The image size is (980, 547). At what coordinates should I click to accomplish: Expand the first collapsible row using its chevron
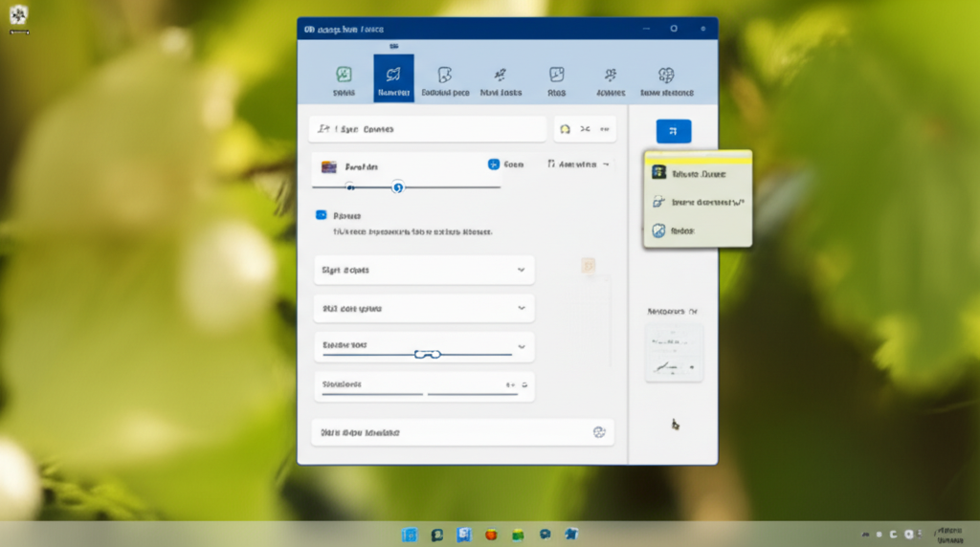[x=521, y=270]
